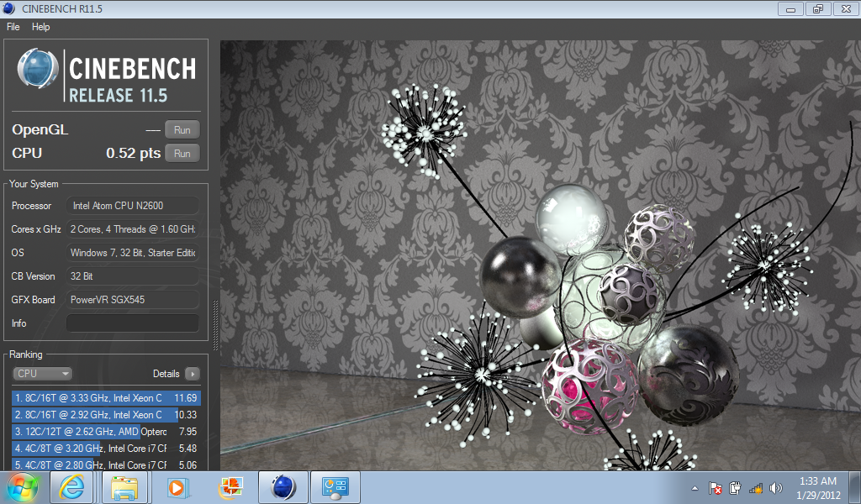Launch Internet Explorer from the taskbar
The image size is (861, 504).
pyautogui.click(x=72, y=487)
